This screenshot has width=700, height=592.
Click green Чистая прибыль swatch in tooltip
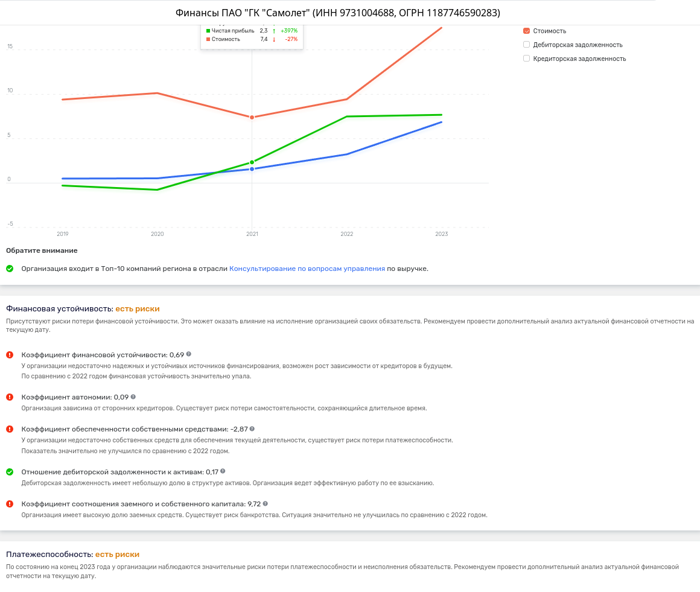[x=208, y=31]
